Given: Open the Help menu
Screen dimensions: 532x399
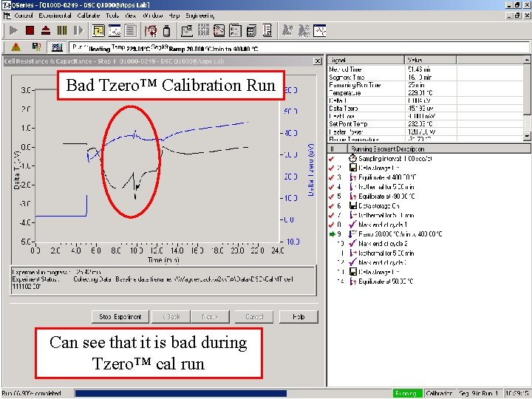Looking at the screenshot, I should click(x=174, y=16).
